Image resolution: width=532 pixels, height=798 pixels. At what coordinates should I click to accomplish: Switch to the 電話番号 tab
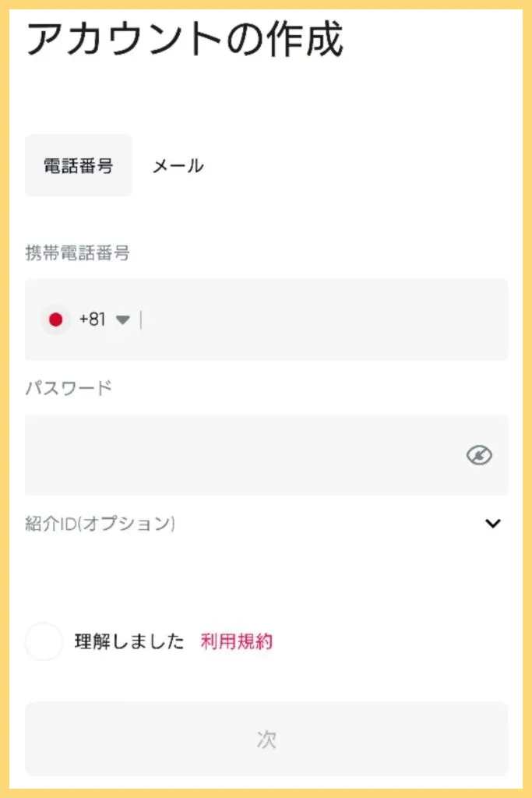79,165
